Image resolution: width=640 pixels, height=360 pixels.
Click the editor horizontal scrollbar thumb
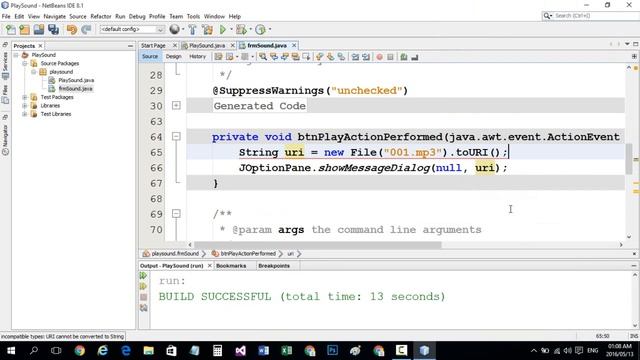pyautogui.click(x=318, y=245)
